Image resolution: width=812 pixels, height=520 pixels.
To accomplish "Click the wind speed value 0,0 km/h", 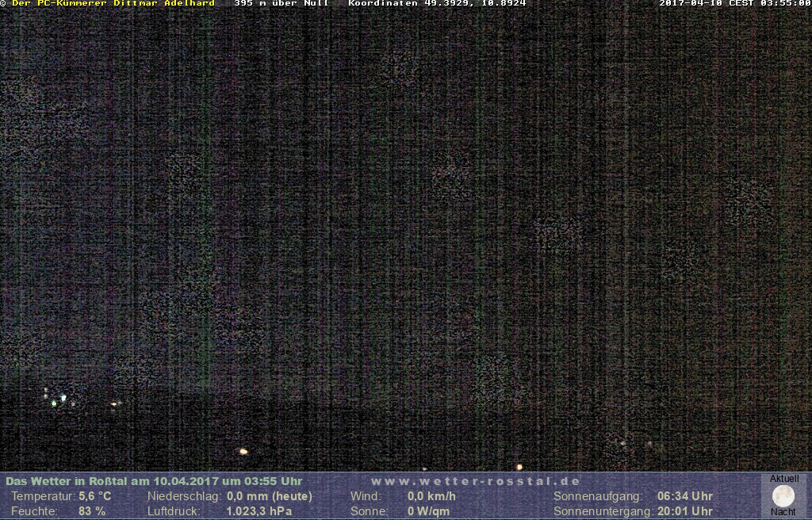I will [431, 496].
